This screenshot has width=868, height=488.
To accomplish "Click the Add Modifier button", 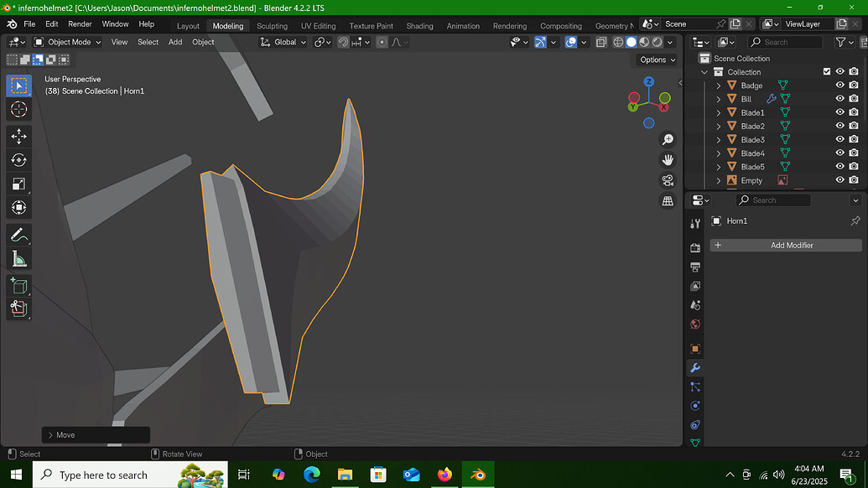I will [x=786, y=245].
